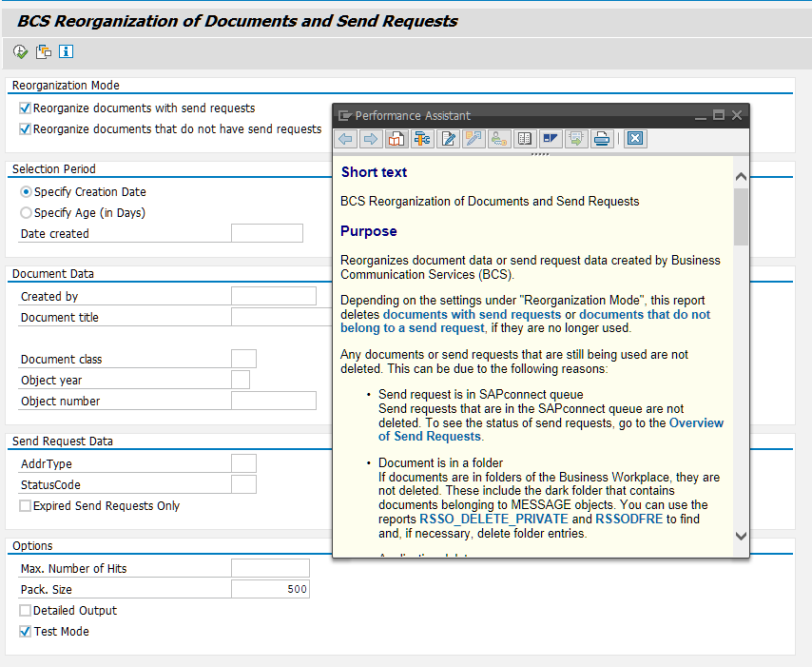The image size is (812, 667).
Task: Click the blue split-panel icon in Performance Assistant
Action: 550,139
